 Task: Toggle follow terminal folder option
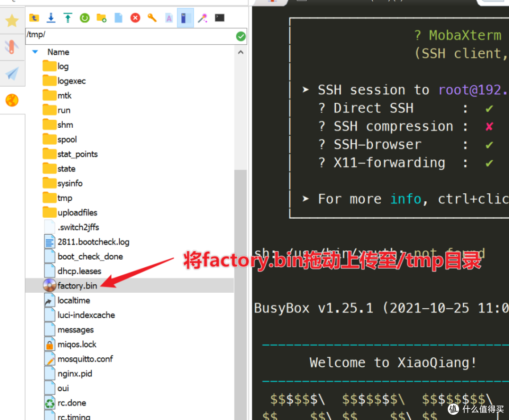coord(185,17)
